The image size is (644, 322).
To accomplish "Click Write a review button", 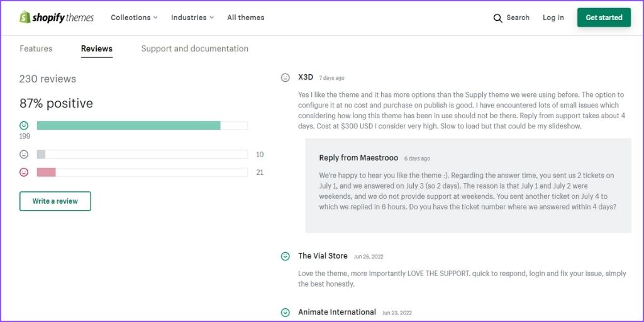I will (55, 201).
